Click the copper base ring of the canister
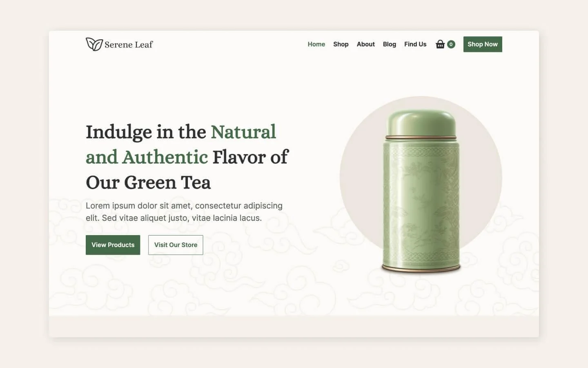 (x=421, y=268)
